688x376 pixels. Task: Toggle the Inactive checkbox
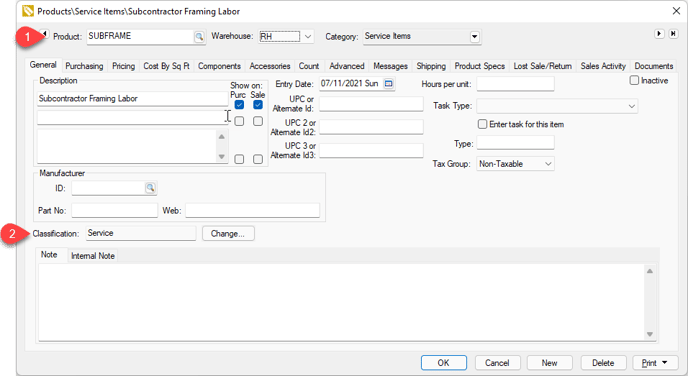[634, 80]
